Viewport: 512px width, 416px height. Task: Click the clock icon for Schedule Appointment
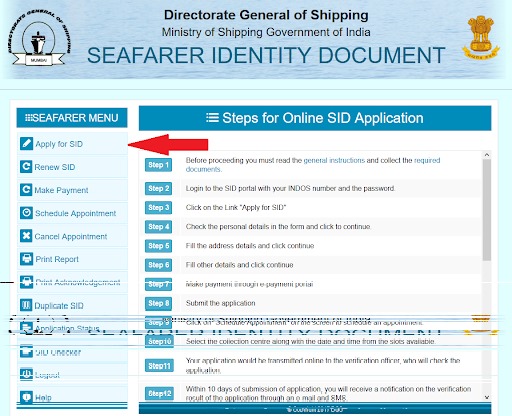[26, 213]
